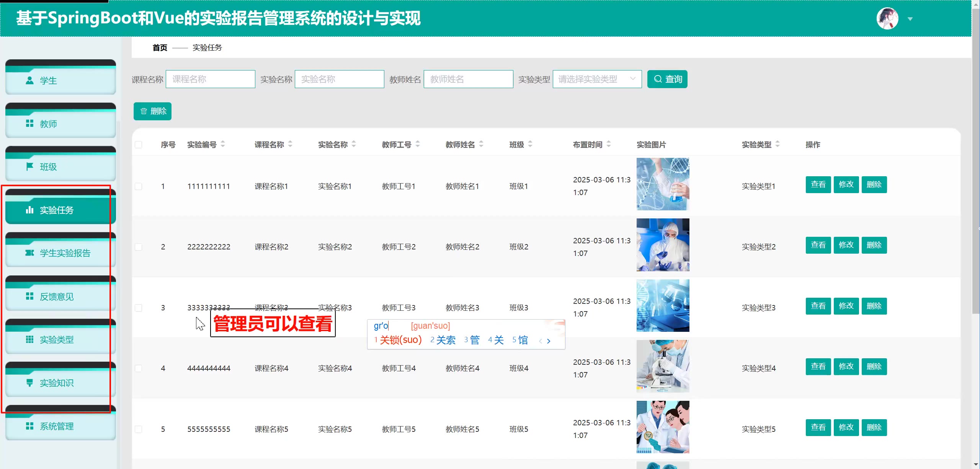Screen dimensions: 980x469
Task: Click the grid icon beside 实验类型
Action: (29, 339)
